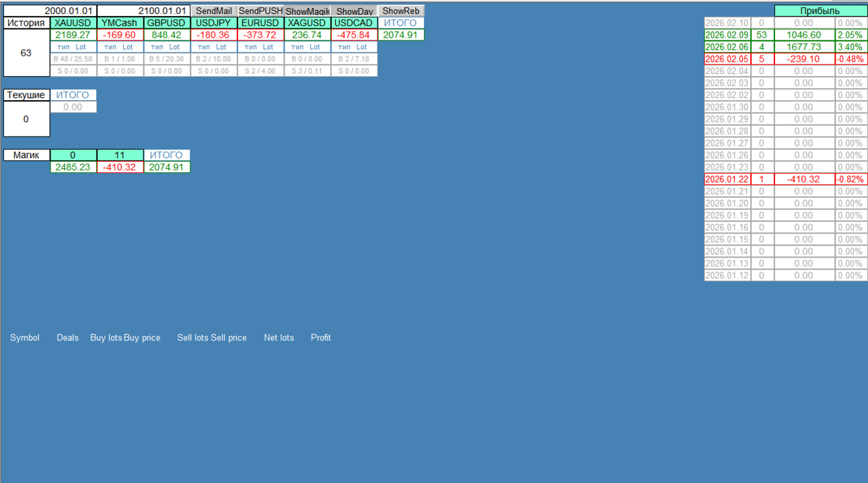Select the XAGUSD symbol header
This screenshot has height=483, width=868.
point(308,23)
